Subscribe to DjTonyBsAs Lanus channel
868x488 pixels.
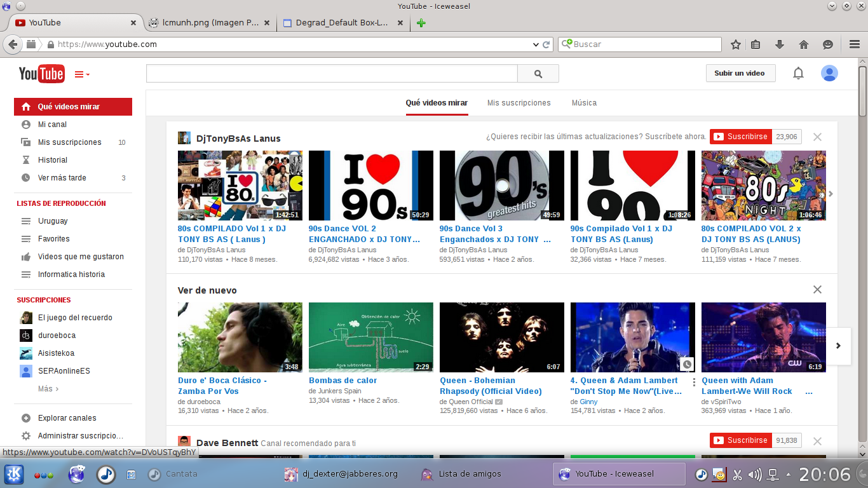click(740, 137)
